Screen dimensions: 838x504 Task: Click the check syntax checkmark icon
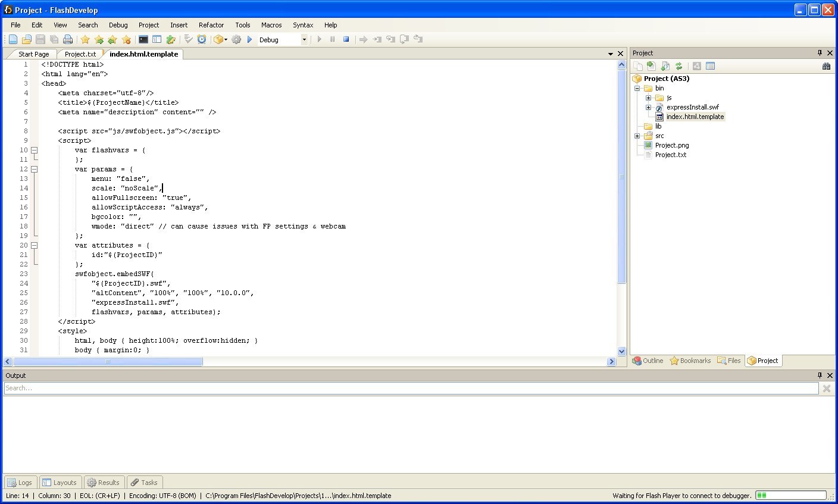click(188, 39)
